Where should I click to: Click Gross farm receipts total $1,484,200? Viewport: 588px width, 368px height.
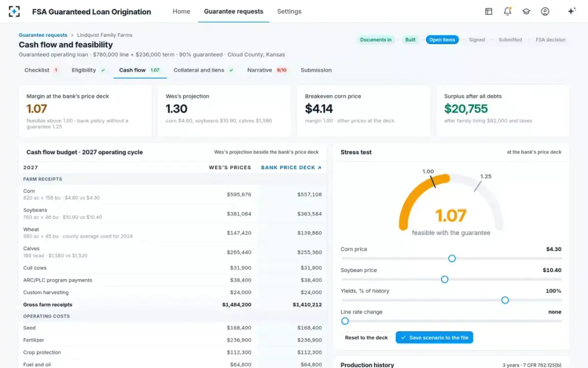click(x=237, y=305)
